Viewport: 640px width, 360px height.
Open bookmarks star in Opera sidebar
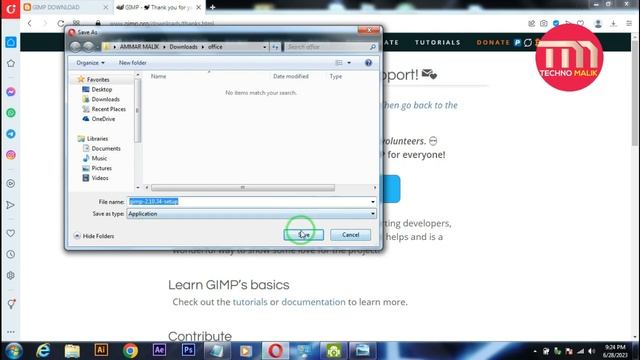pyautogui.click(x=11, y=63)
